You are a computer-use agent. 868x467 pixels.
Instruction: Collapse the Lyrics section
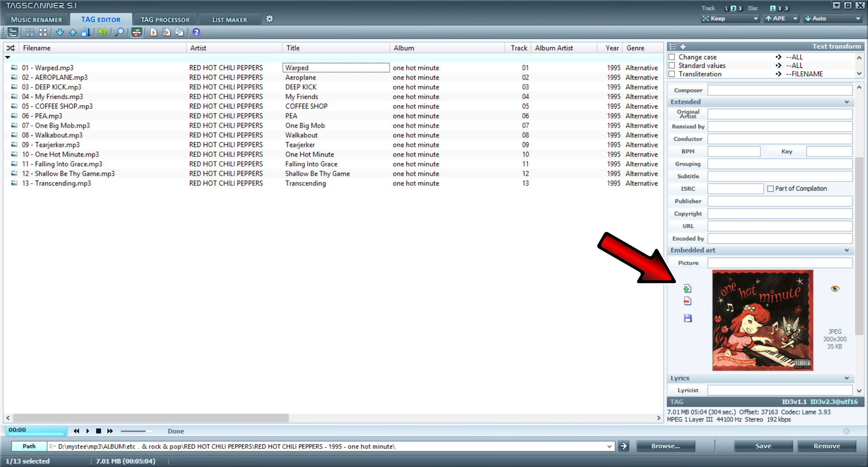[x=847, y=378]
